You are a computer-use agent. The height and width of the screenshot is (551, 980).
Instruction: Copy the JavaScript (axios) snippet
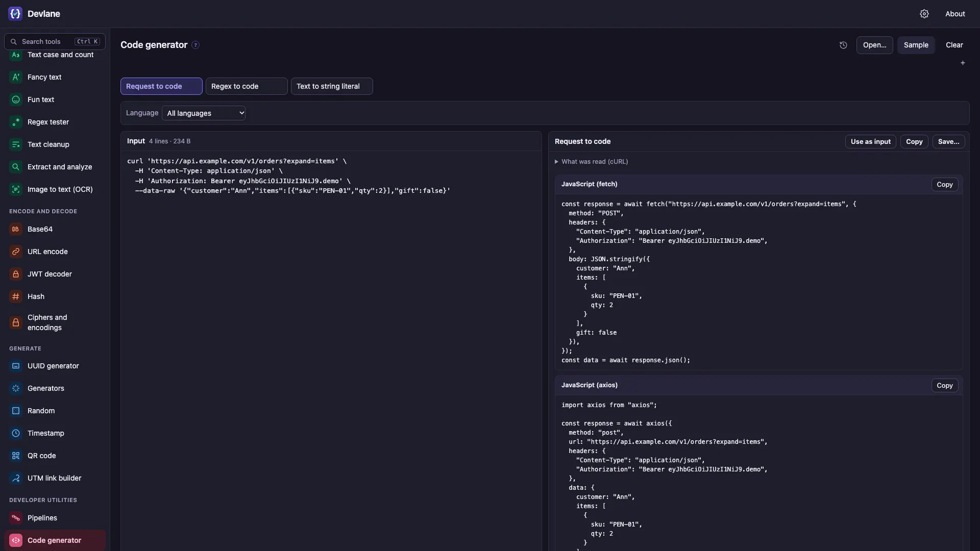(x=945, y=386)
